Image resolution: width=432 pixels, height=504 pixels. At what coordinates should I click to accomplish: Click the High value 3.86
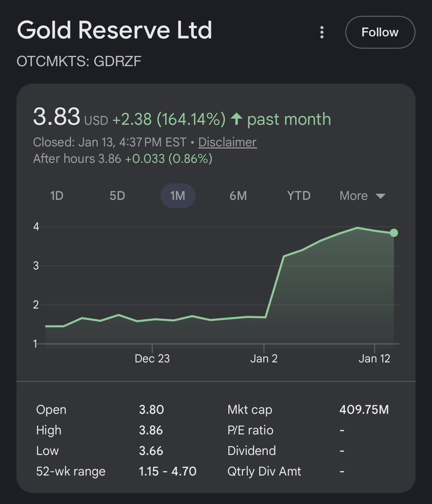coord(151,430)
